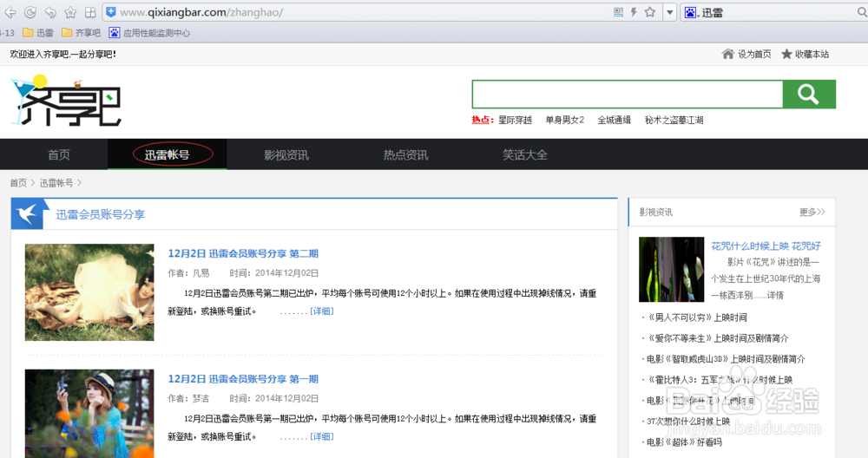Screen dimensions: 868x458
Task: Open 《霍比特人3：五军之战》什么时候上映 link
Action: (720, 379)
